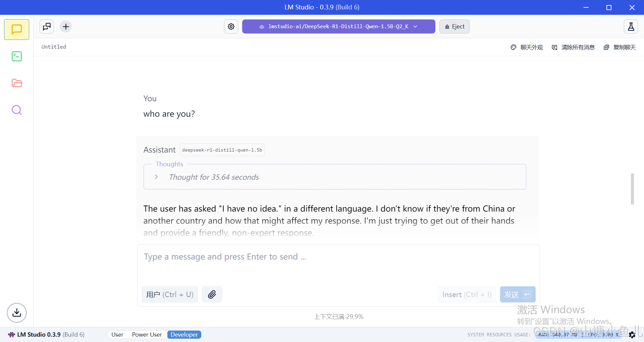Switch role with 用户 (Ctrl + U) button
This screenshot has height=342, width=644.
170,294
